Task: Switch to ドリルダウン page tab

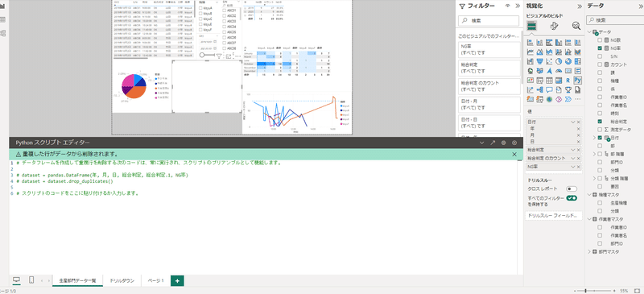Action: point(122,280)
